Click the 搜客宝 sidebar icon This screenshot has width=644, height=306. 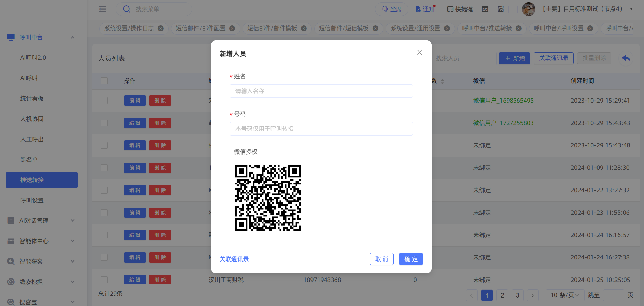pos(11,302)
